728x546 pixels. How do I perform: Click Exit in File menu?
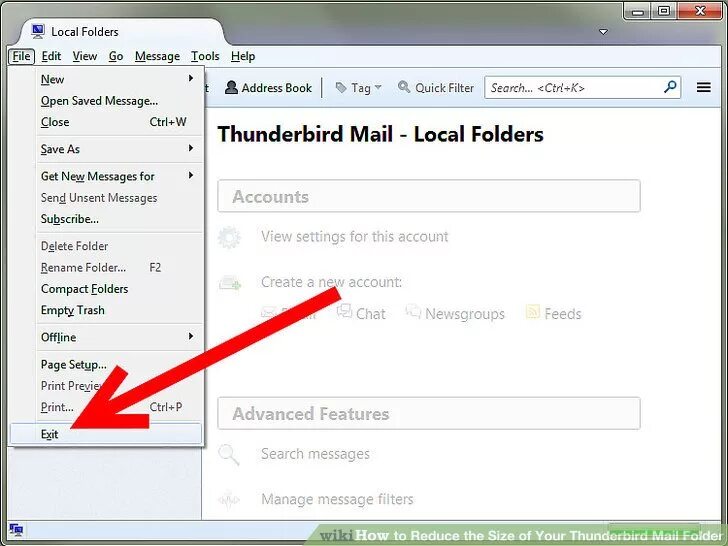106,434
